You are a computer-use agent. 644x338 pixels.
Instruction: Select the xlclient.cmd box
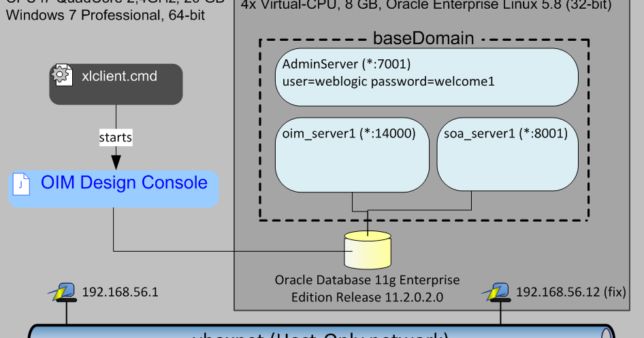116,84
